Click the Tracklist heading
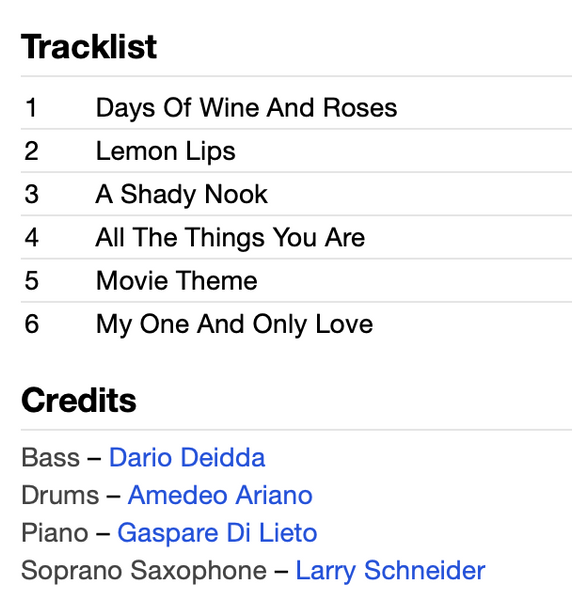572x600 pixels. tap(89, 47)
